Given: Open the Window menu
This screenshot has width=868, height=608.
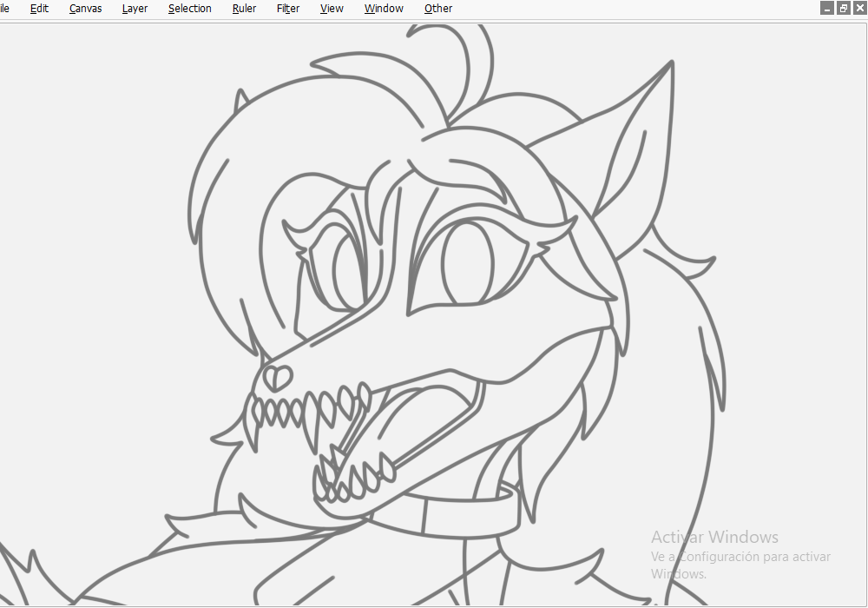Looking at the screenshot, I should (384, 9).
